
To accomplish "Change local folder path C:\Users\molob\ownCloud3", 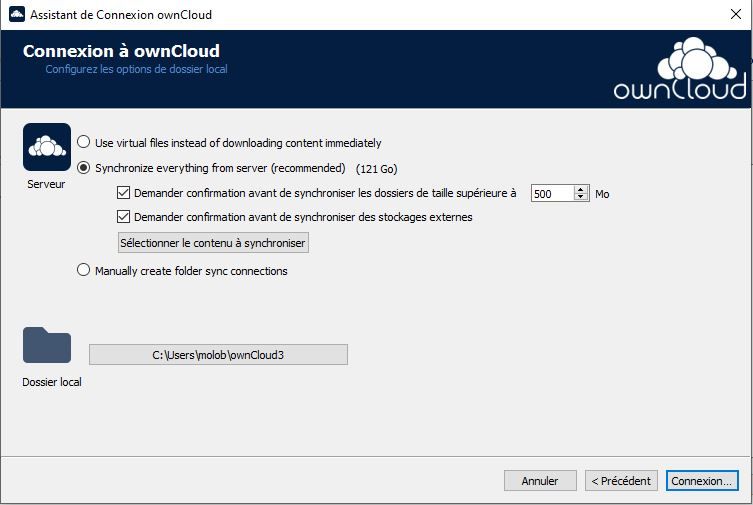I will [219, 355].
